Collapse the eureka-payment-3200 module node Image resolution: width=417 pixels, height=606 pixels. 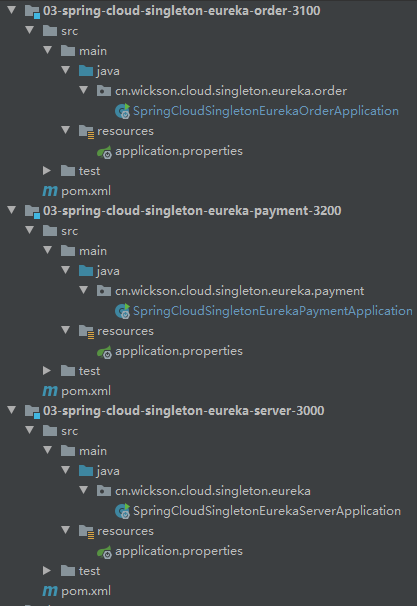tap(12, 210)
